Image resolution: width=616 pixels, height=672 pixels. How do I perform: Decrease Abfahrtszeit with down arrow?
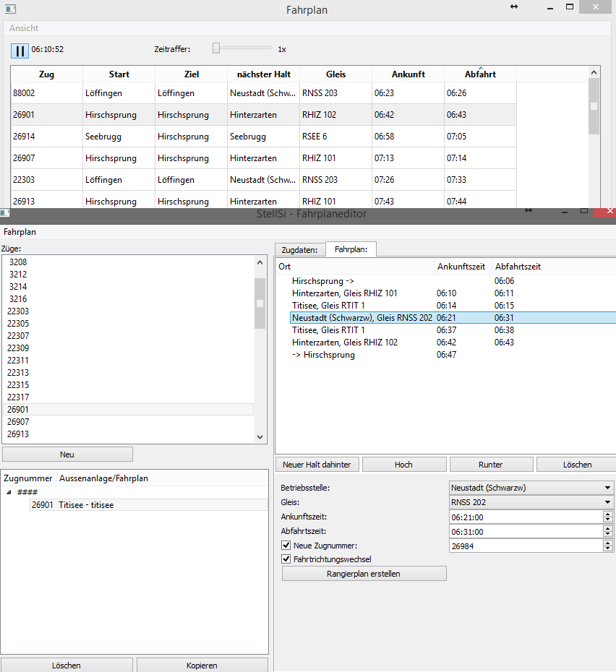pos(607,535)
